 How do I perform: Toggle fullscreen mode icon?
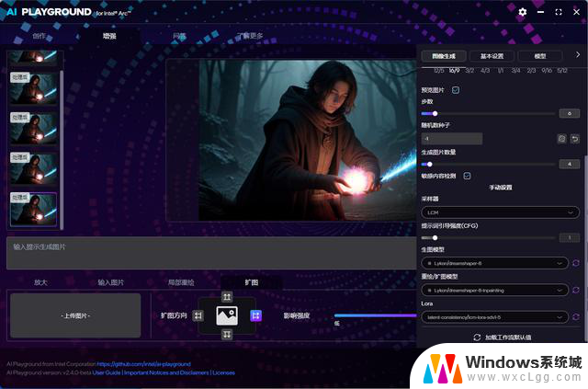click(x=559, y=12)
